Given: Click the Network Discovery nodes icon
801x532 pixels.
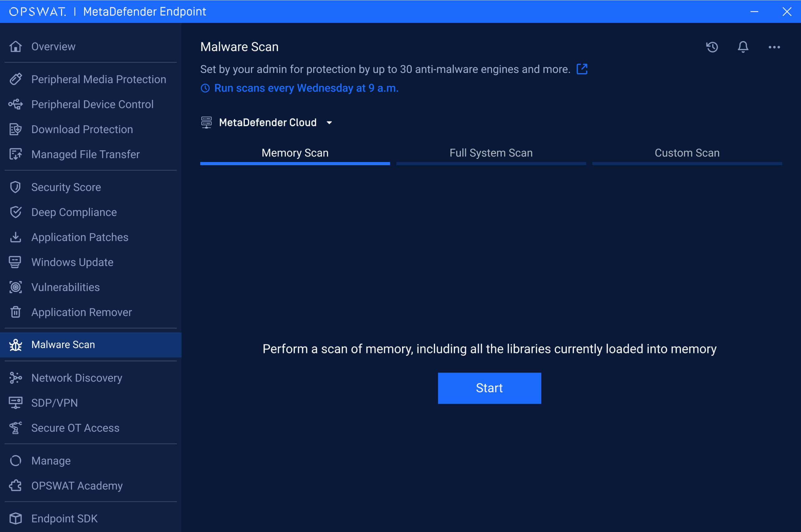Looking at the screenshot, I should [x=16, y=378].
